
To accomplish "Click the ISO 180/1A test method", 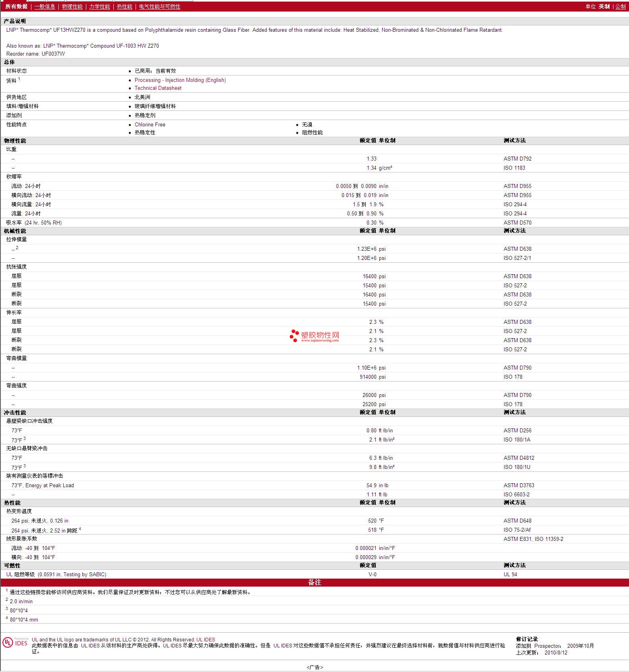I will [x=517, y=440].
